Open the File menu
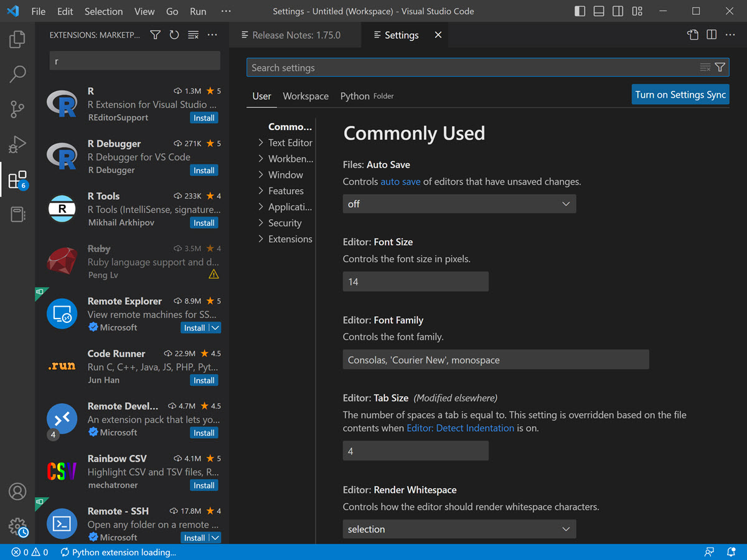This screenshot has height=560, width=747. (x=38, y=11)
